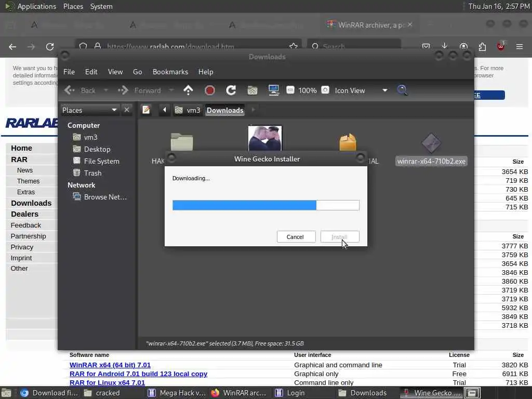Open Firefox hamburger menu
Image resolution: width=532 pixels, height=399 pixels.
[x=520, y=46]
